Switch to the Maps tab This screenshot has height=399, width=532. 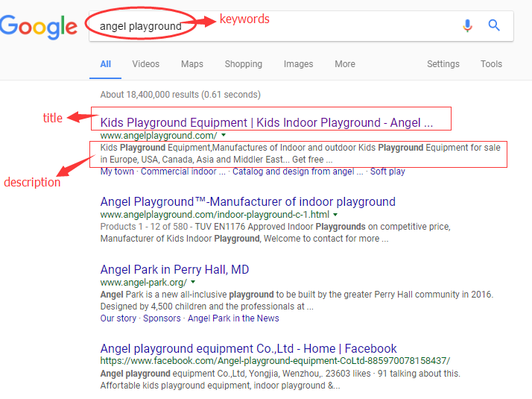click(192, 64)
